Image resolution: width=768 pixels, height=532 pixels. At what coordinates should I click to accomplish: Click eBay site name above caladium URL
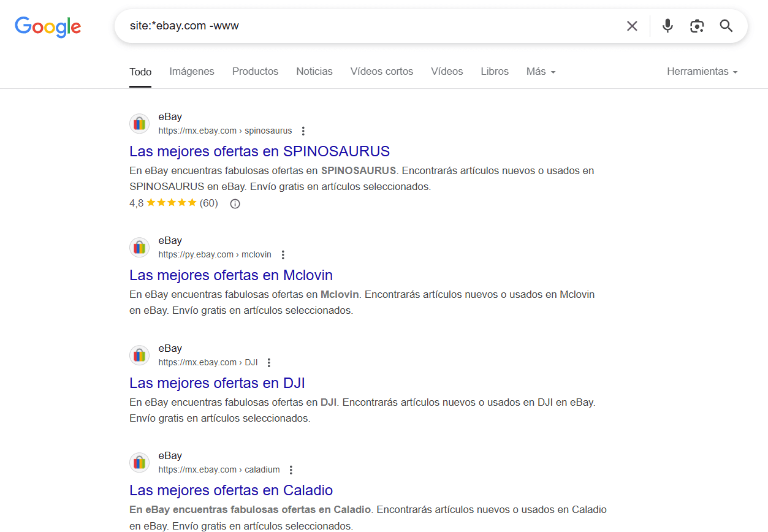170,456
